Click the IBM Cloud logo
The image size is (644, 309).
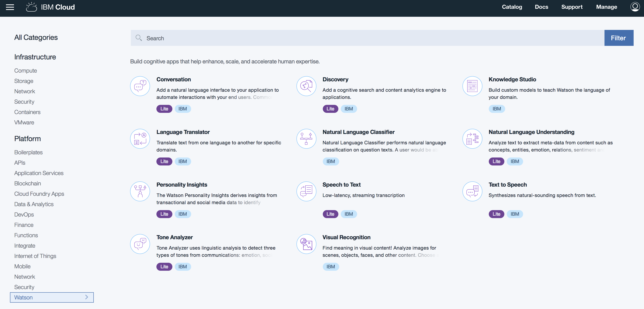click(50, 7)
